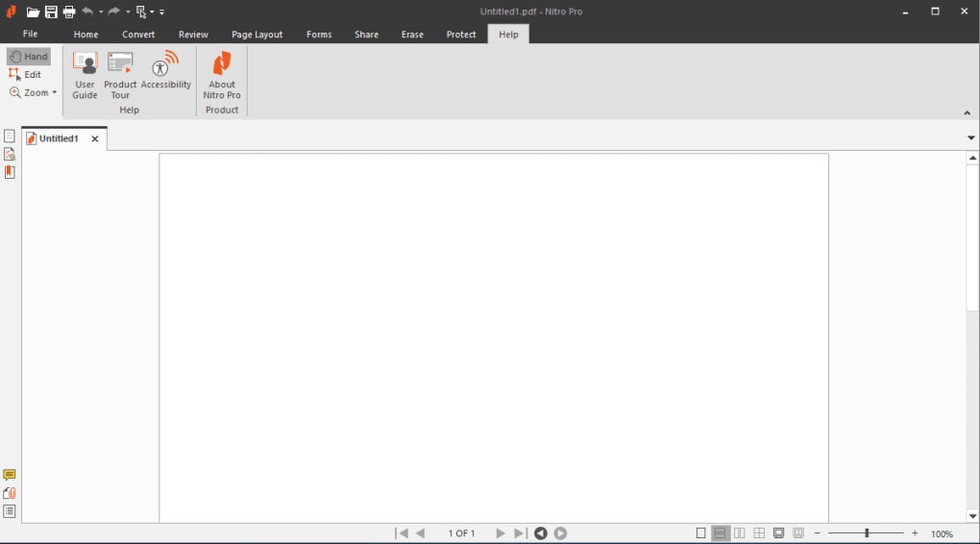Switch to the Share tab
The height and width of the screenshot is (544, 980).
point(366,35)
